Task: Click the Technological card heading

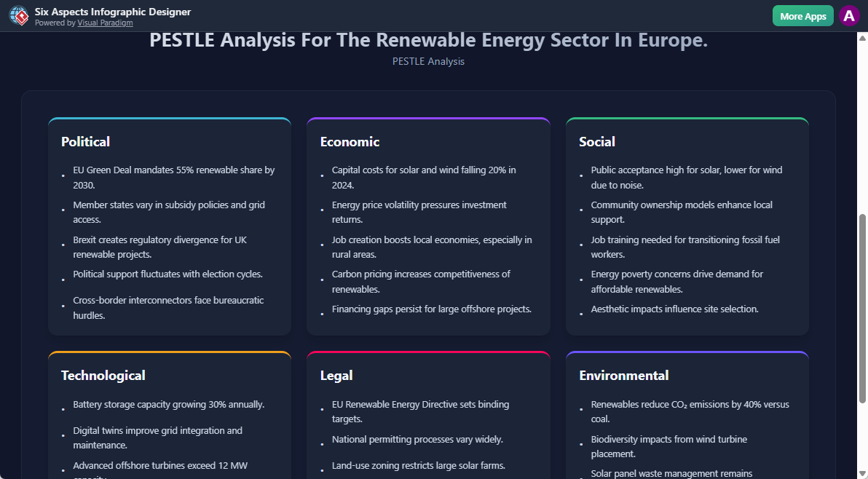Action: click(103, 375)
